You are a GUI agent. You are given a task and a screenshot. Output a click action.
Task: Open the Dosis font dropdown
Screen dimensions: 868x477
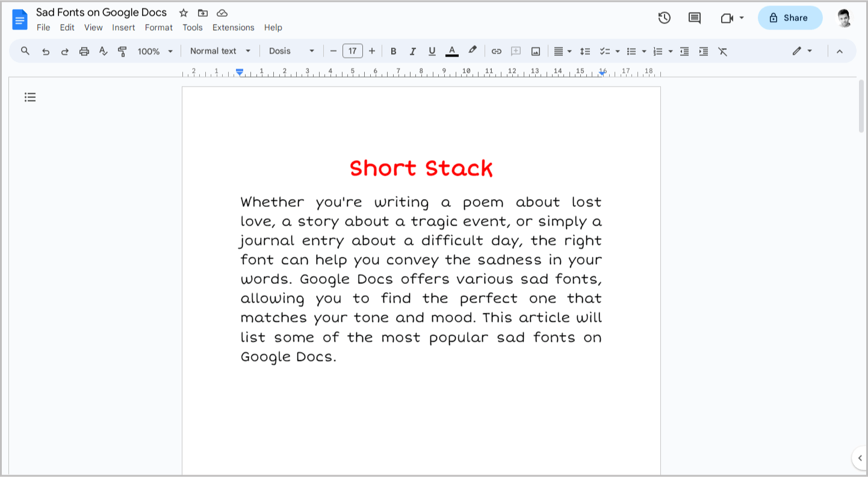pos(292,51)
